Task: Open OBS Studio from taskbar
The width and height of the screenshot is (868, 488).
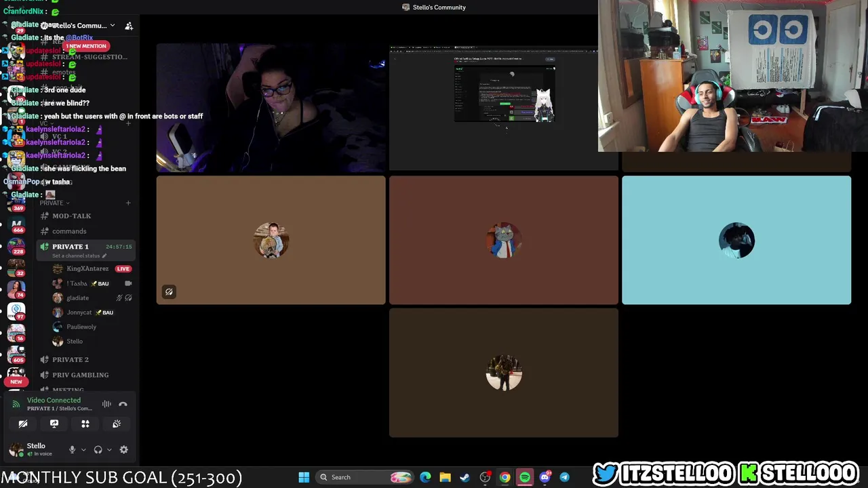Action: click(x=485, y=477)
